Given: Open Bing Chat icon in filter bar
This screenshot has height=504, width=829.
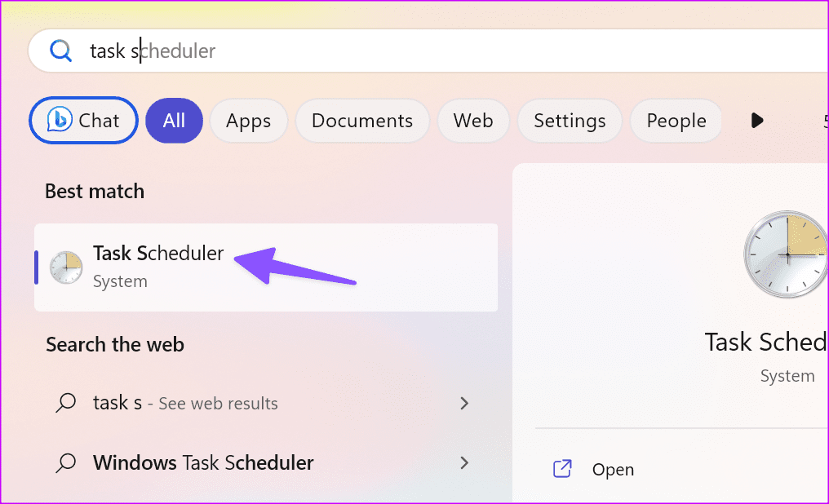Looking at the screenshot, I should pyautogui.click(x=60, y=119).
